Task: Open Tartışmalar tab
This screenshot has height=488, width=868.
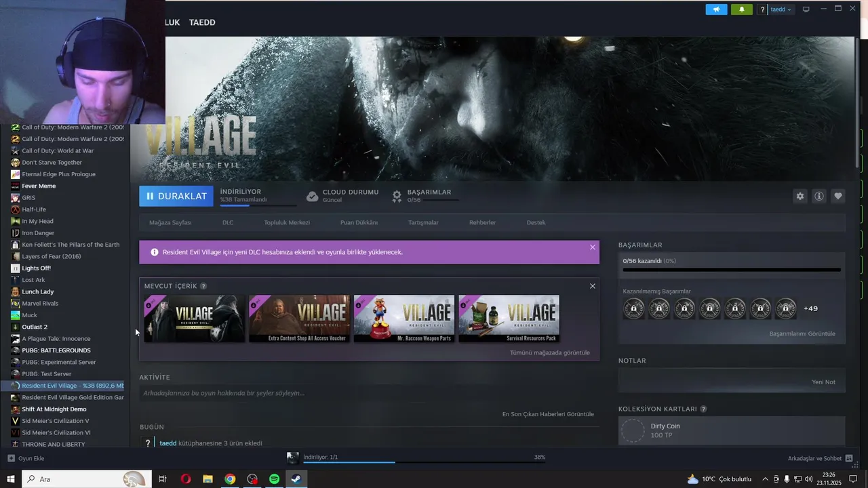Action: [x=423, y=222]
